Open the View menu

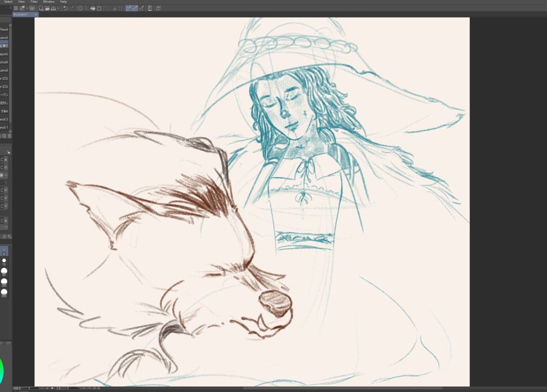21,2
